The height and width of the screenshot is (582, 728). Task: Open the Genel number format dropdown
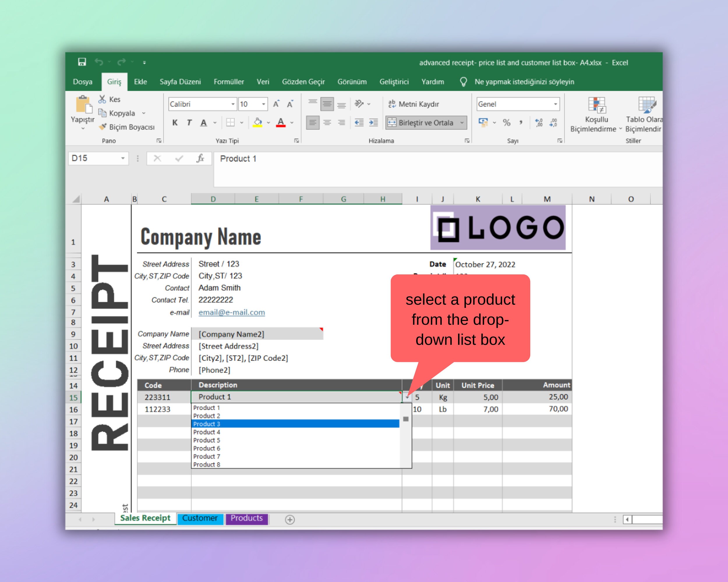pyautogui.click(x=555, y=104)
